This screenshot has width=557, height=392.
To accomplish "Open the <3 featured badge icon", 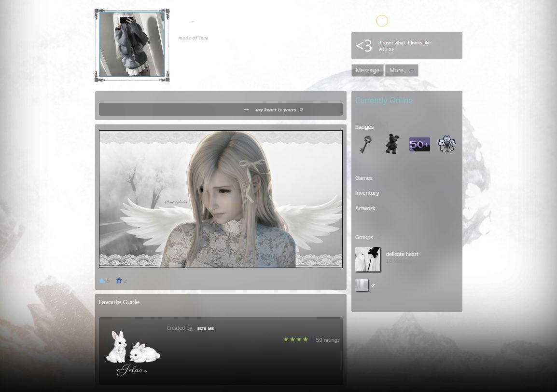I will 364,46.
